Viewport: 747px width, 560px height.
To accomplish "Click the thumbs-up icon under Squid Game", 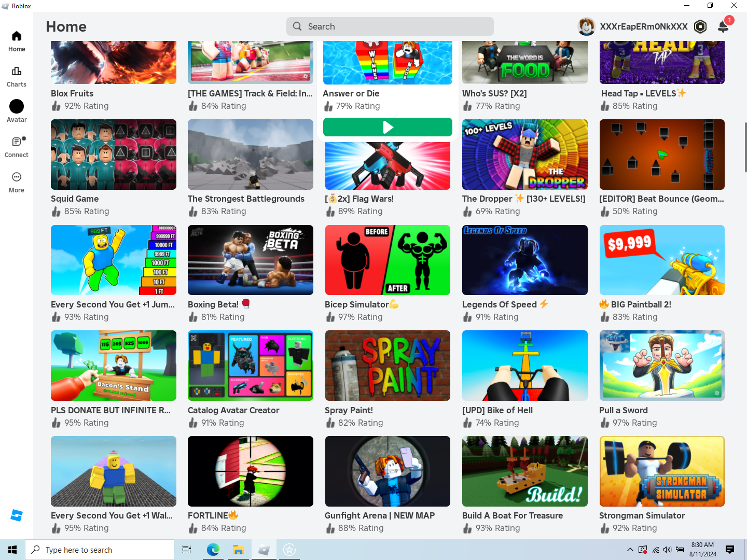I will tap(56, 211).
